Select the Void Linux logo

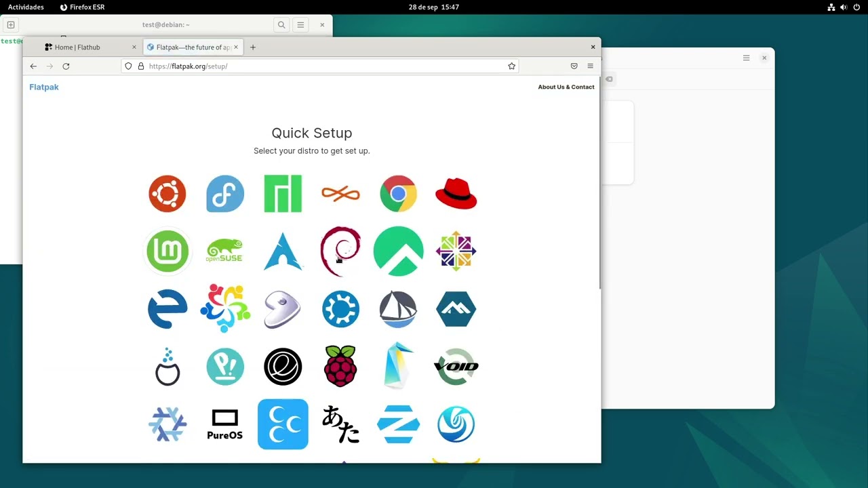(x=456, y=367)
